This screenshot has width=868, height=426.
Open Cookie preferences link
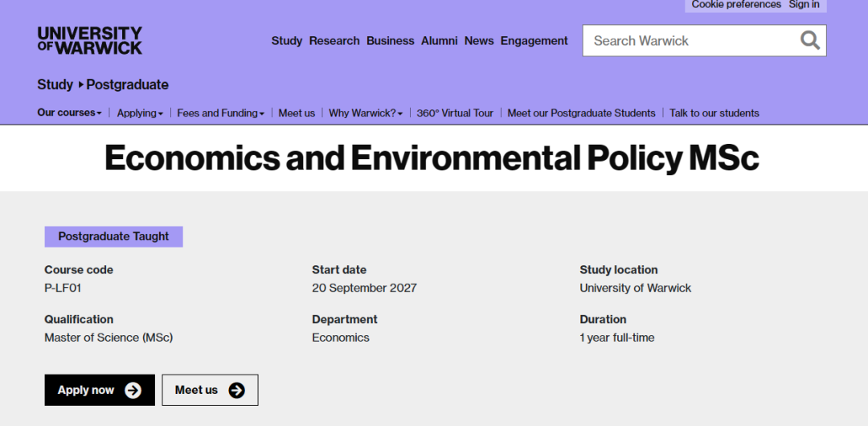(x=736, y=5)
